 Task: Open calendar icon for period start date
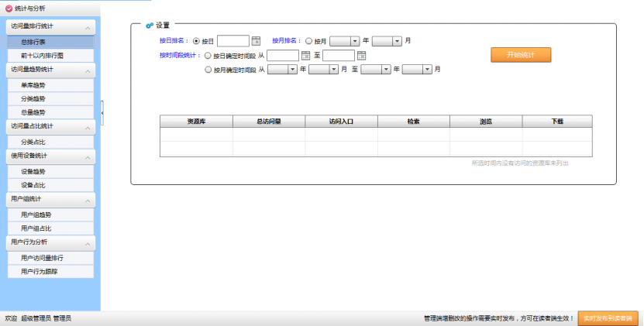[305, 55]
